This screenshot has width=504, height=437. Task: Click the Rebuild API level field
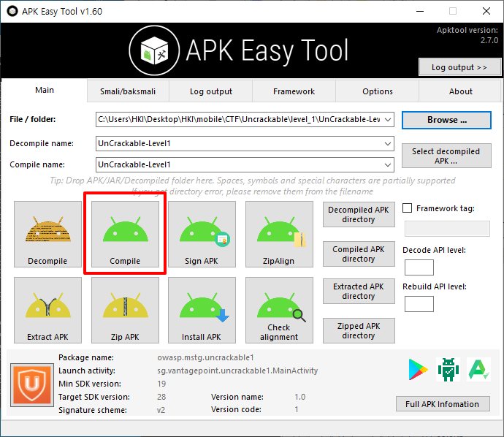[x=419, y=304]
